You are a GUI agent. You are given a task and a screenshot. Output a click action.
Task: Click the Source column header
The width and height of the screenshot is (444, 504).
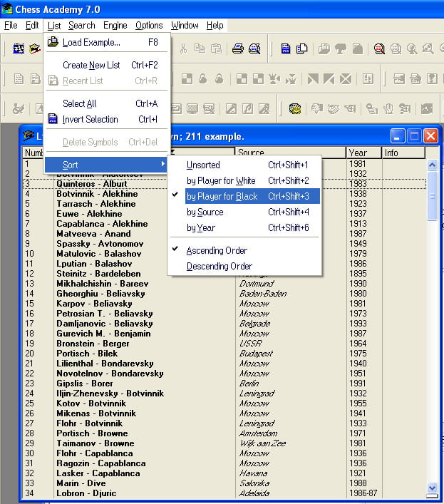(291, 153)
